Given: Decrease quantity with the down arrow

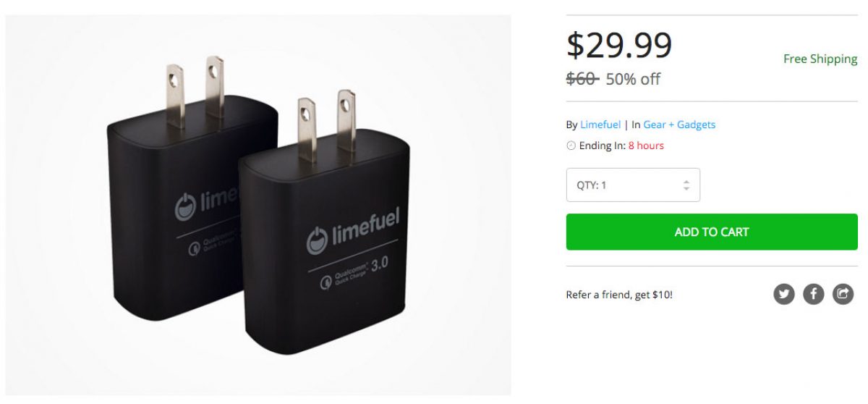Looking at the screenshot, I should pos(686,189).
